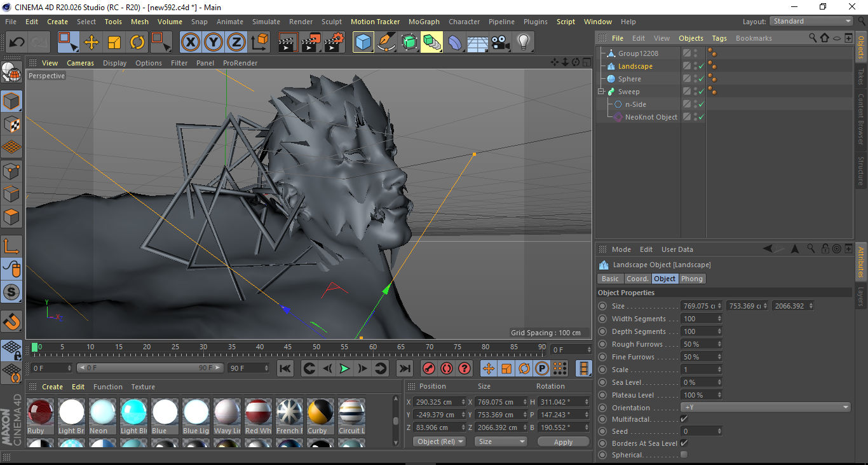Open the Deformer bend icon
The width and height of the screenshot is (868, 465).
pos(455,43)
